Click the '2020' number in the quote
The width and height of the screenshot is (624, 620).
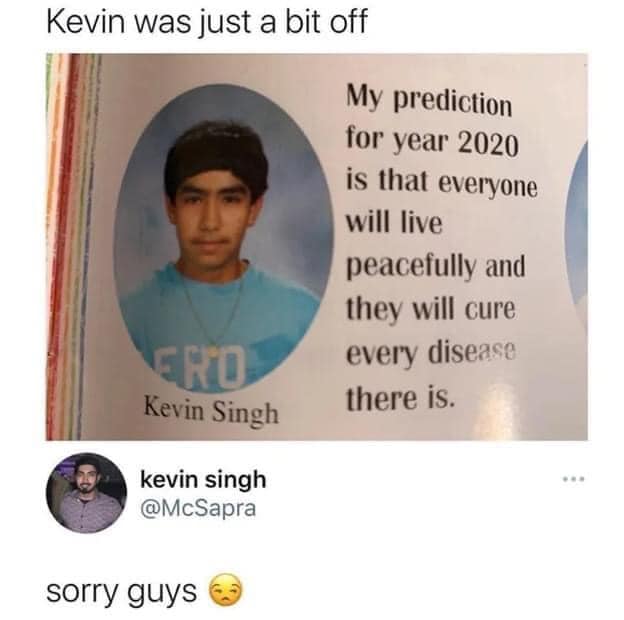(489, 144)
